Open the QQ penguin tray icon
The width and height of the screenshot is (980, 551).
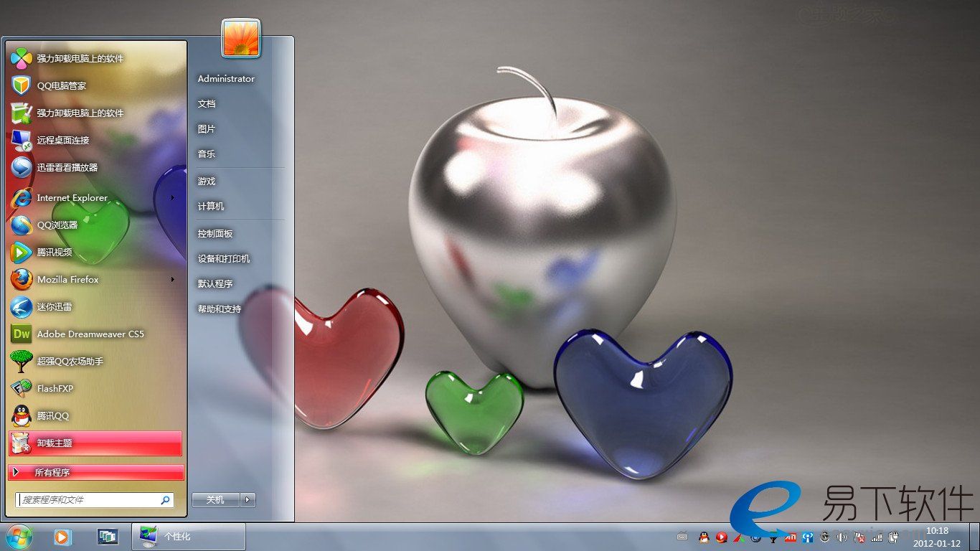[704, 537]
